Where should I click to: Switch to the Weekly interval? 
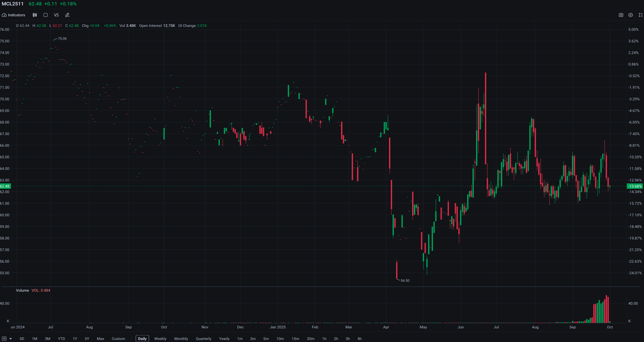[160, 339]
